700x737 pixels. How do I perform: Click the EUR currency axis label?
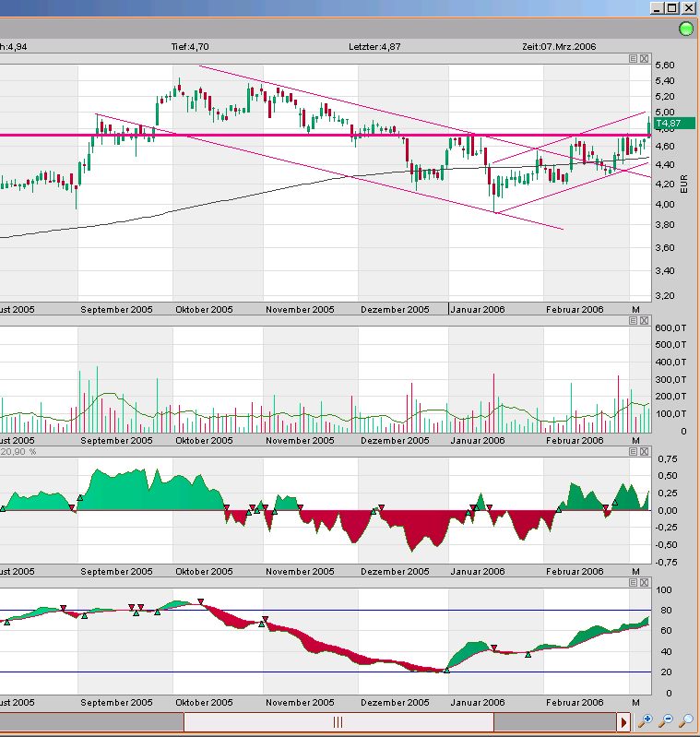pyautogui.click(x=684, y=184)
